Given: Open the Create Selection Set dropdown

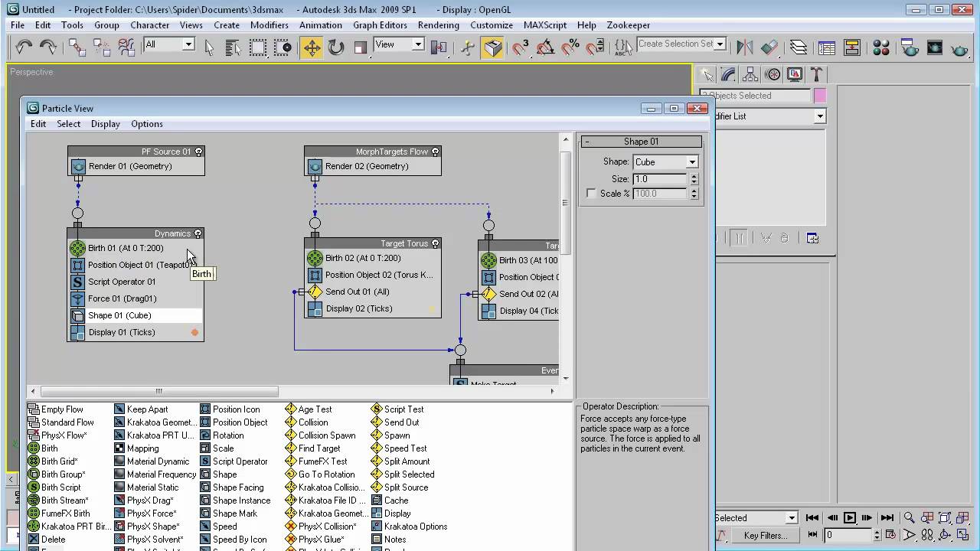Looking at the screenshot, I should point(720,44).
